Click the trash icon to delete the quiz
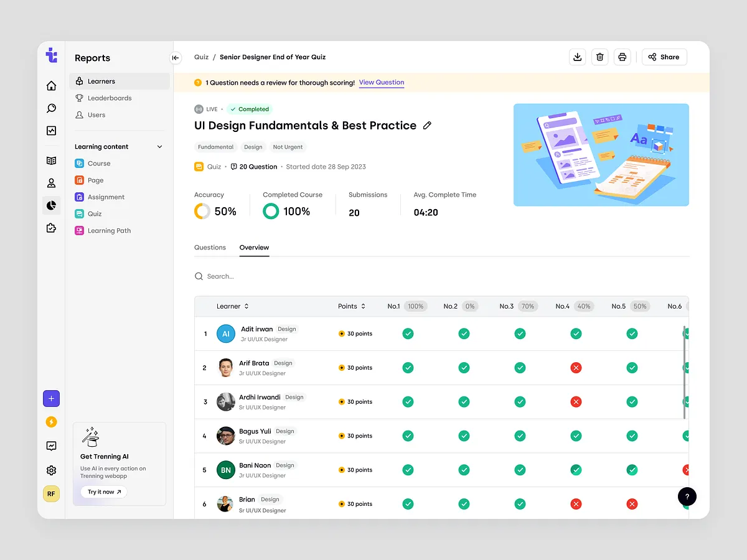This screenshot has width=747, height=560. [x=599, y=57]
